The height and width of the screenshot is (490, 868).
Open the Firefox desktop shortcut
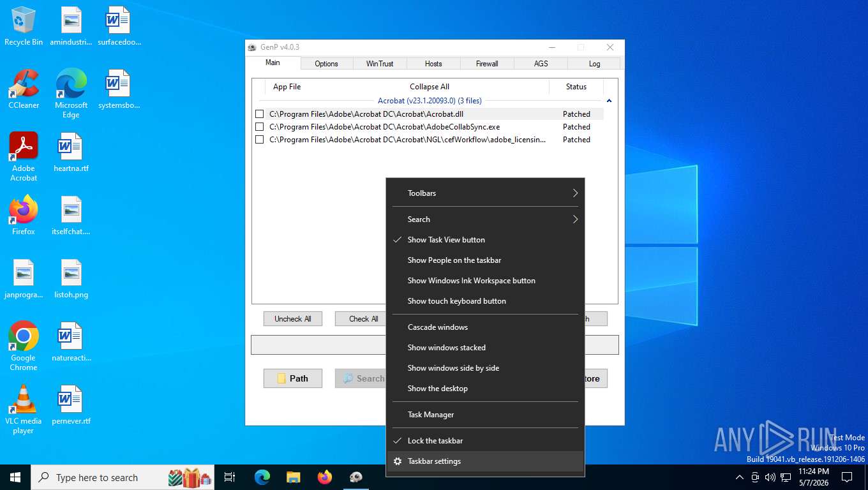(x=24, y=216)
